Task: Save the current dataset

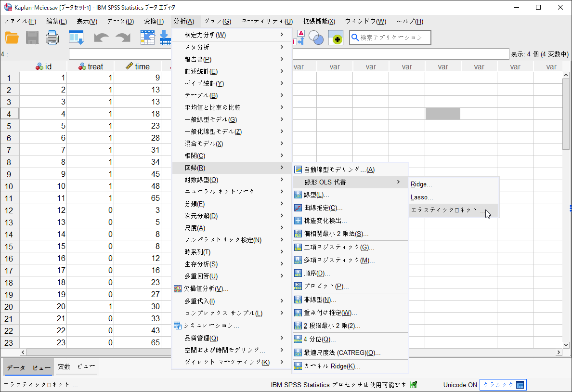Action: 32,37
